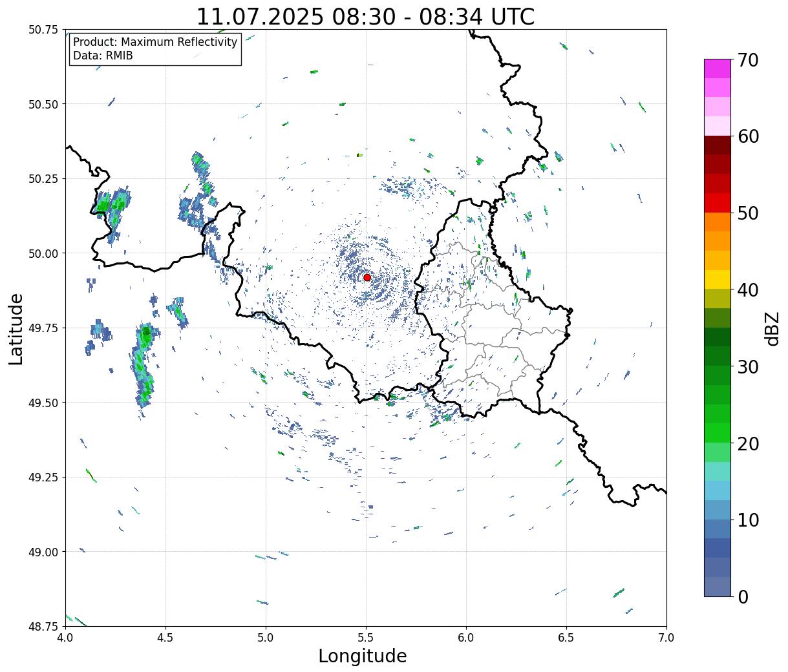Image resolution: width=788 pixels, height=672 pixels.
Task: Click the cyan colorbar swatch above 10 dBZ
Action: coord(718,490)
